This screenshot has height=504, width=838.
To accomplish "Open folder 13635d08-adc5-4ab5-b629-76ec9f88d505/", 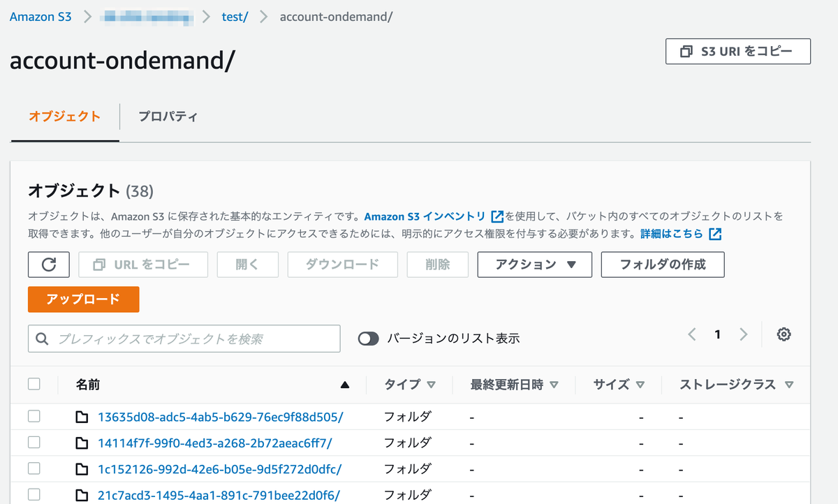I will coord(221,417).
